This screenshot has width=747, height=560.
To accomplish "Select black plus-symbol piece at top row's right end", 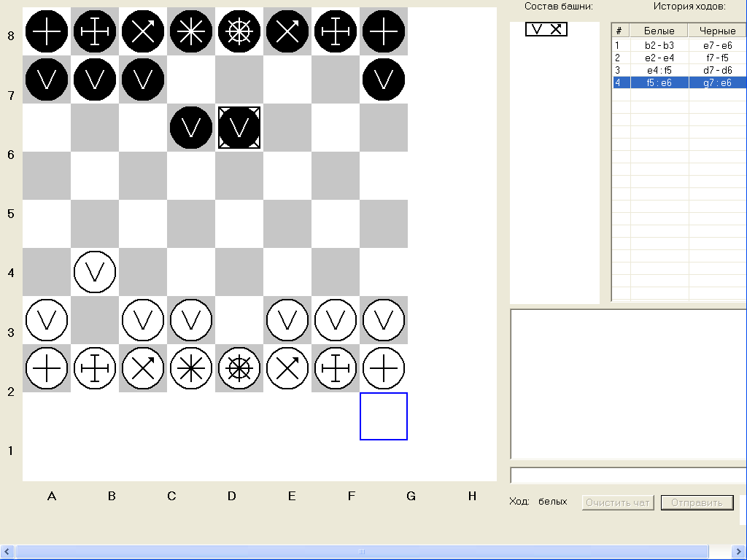I will 384,31.
